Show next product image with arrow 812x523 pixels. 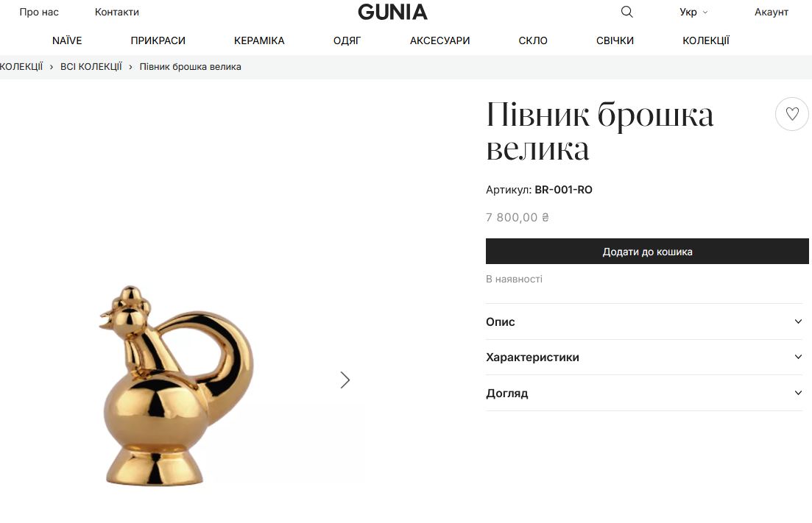coord(345,380)
